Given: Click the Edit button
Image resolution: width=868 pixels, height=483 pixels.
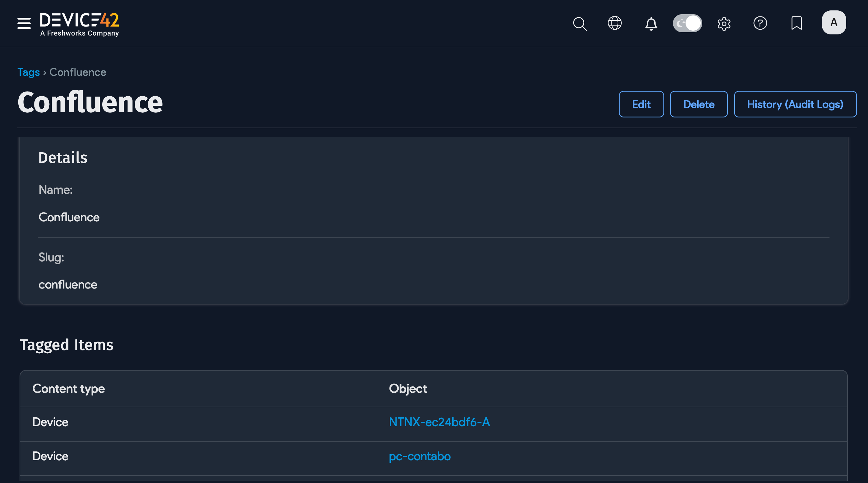Looking at the screenshot, I should pos(641,104).
